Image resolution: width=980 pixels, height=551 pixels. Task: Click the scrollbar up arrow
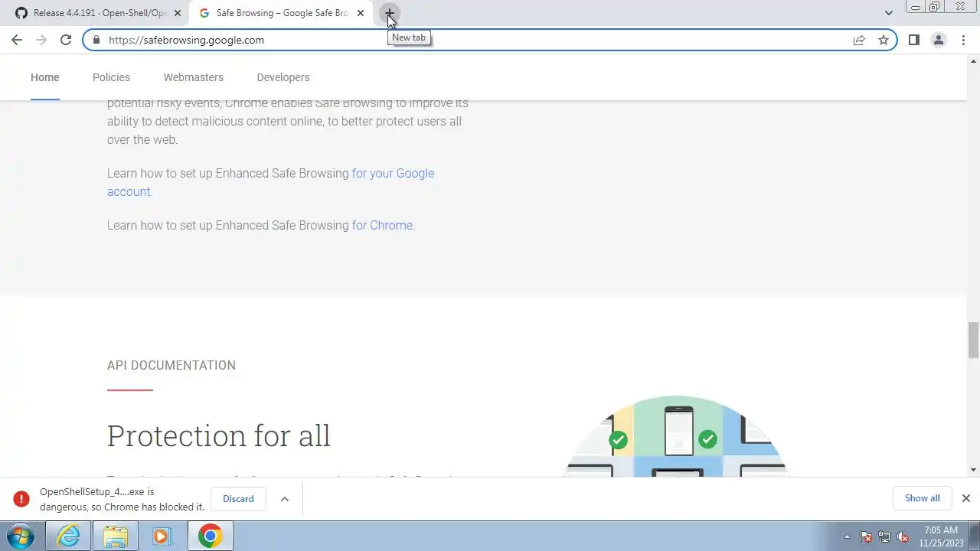point(973,60)
